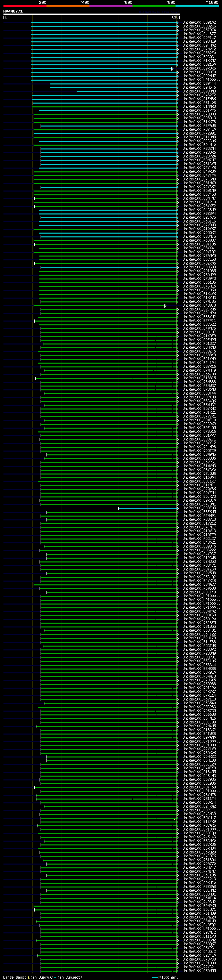
Task: Click the short cyan bar for UniRef100_B9DHN3
Action: [x=127, y=91]
